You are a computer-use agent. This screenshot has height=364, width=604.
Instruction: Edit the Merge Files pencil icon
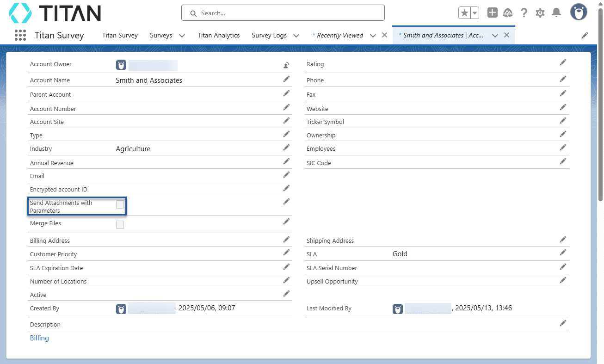pyautogui.click(x=286, y=222)
